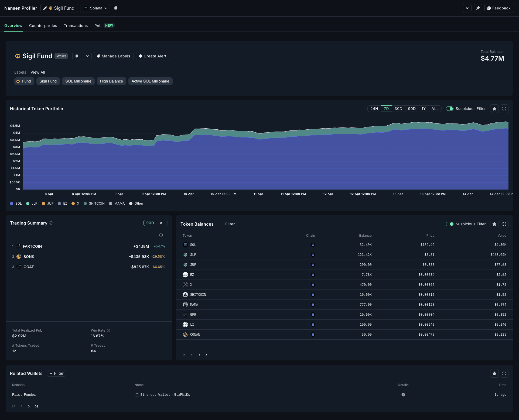Click the pin icon in top bar
This screenshot has height=420, width=519.
pyautogui.click(x=478, y=8)
